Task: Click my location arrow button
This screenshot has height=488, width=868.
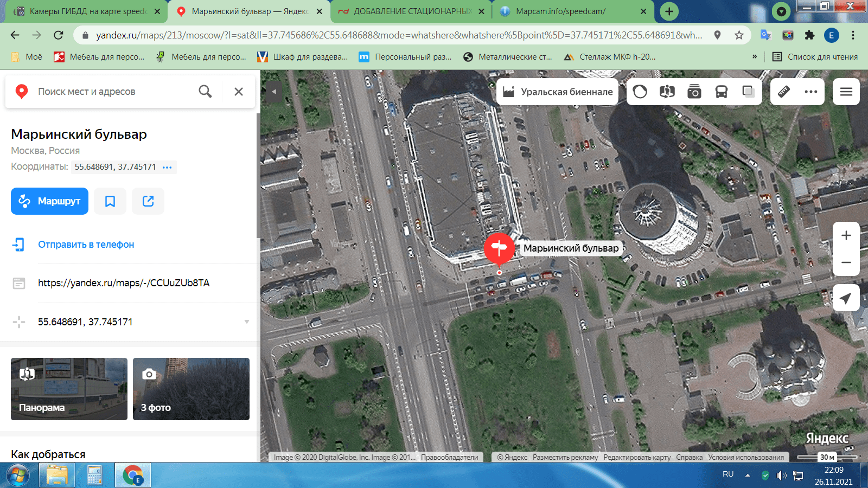Action: tap(846, 298)
